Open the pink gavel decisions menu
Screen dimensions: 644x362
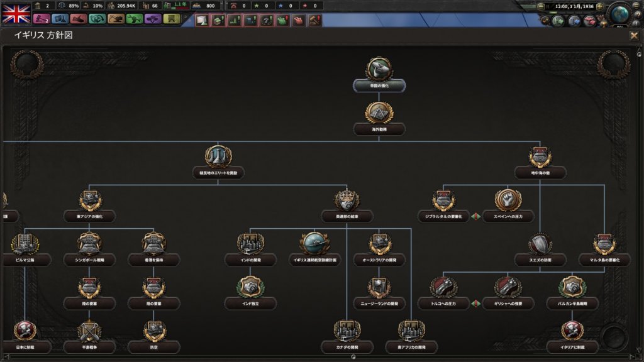click(x=41, y=19)
